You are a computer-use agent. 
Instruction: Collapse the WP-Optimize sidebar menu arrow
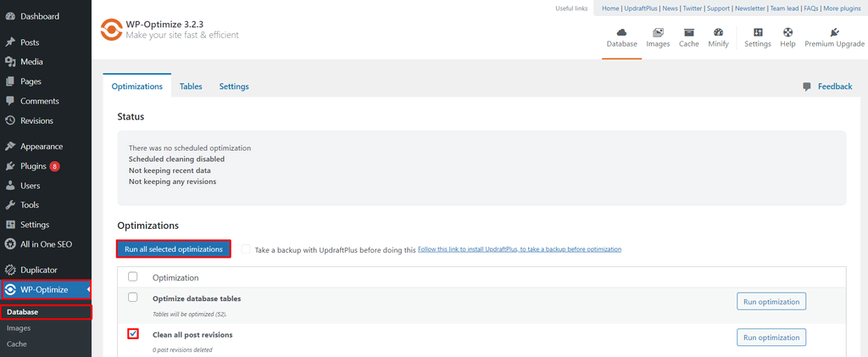tap(89, 290)
